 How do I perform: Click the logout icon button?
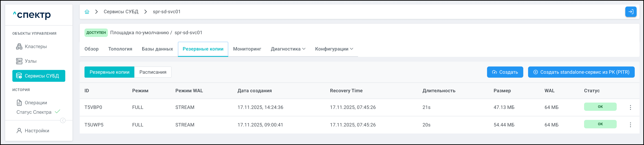pos(630,12)
